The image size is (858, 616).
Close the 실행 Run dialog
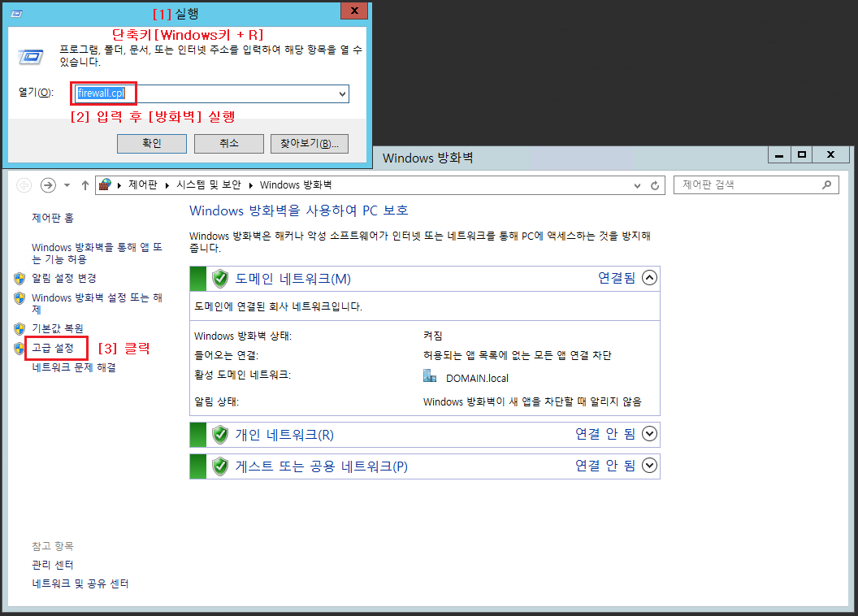[x=354, y=11]
